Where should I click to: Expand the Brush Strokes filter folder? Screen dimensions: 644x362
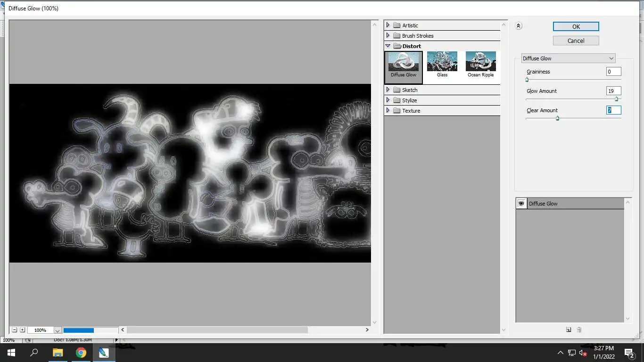(388, 36)
